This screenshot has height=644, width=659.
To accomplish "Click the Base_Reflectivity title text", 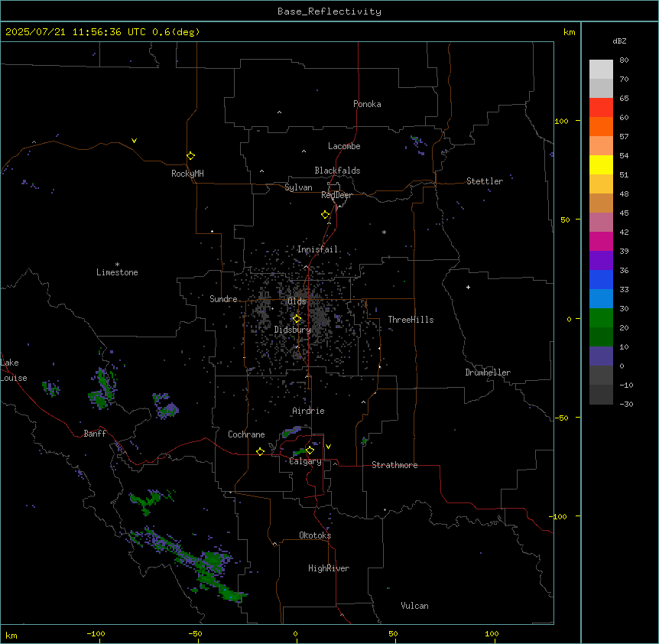I will (329, 11).
